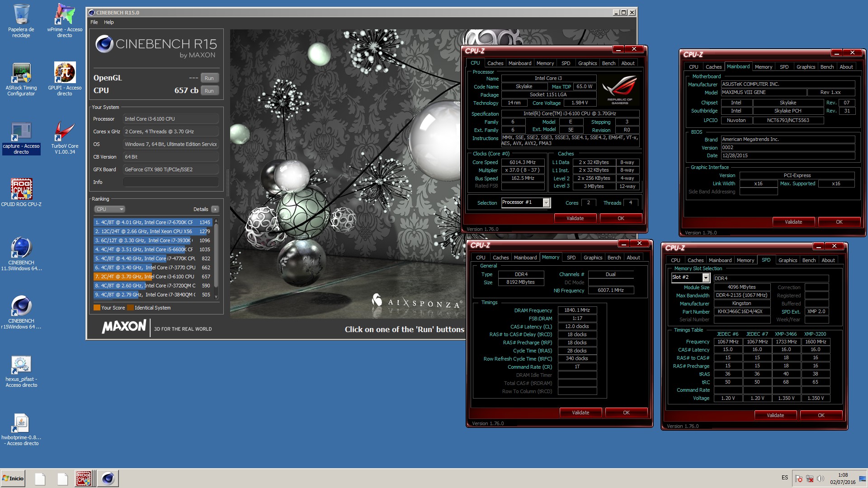Open CINEBENCH 11.5 Windows 64 icon

[21, 253]
